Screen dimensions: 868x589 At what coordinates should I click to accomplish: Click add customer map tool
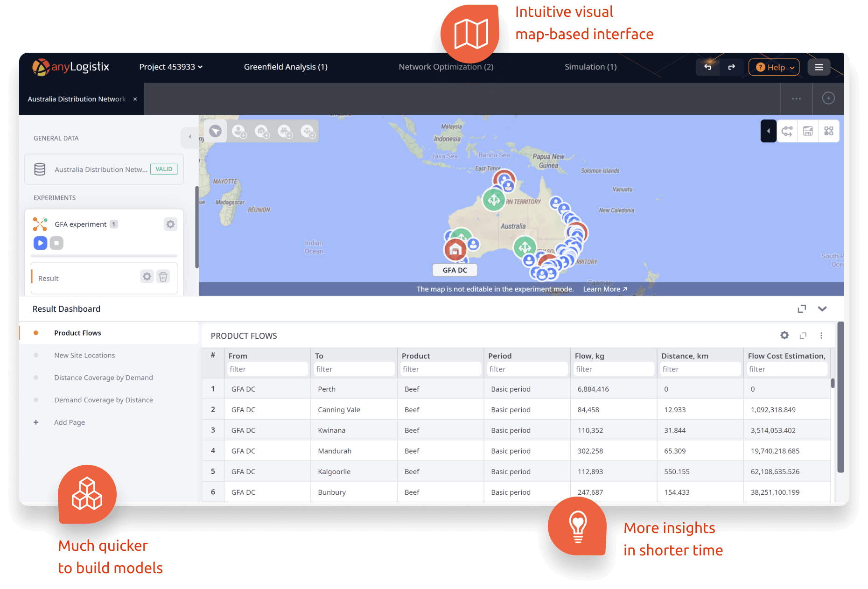tap(238, 132)
